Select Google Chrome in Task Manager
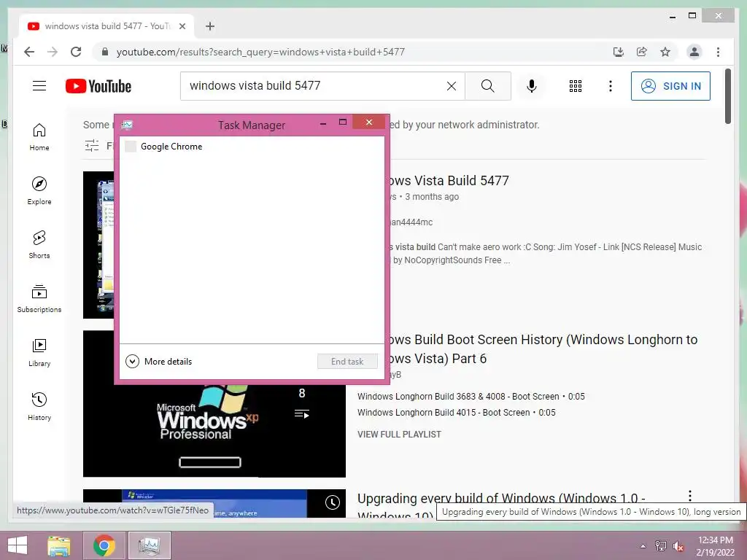Image resolution: width=747 pixels, height=560 pixels. pos(252,147)
